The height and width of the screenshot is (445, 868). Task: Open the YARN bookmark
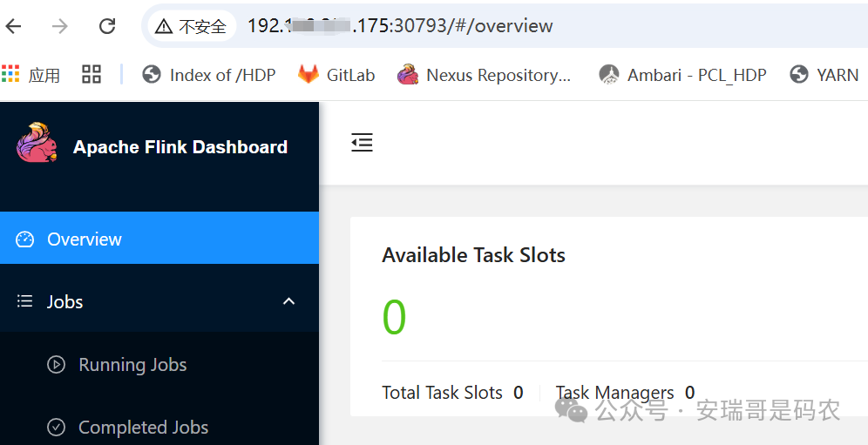[x=824, y=75]
